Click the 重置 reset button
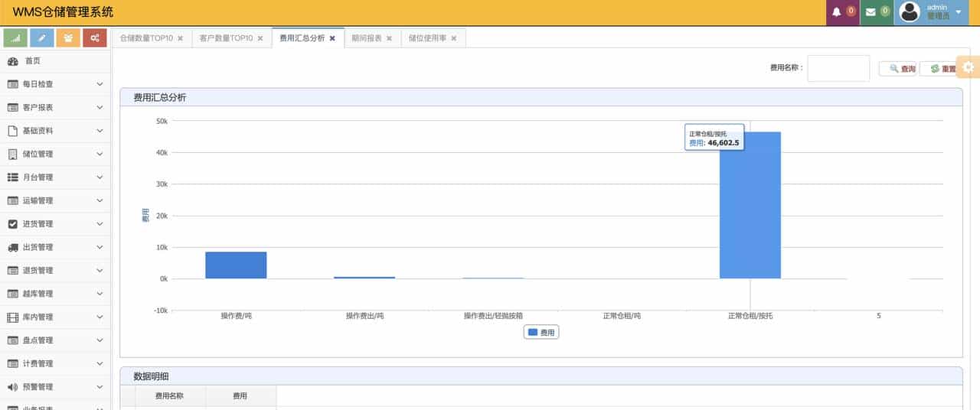The image size is (980, 410). [939, 69]
